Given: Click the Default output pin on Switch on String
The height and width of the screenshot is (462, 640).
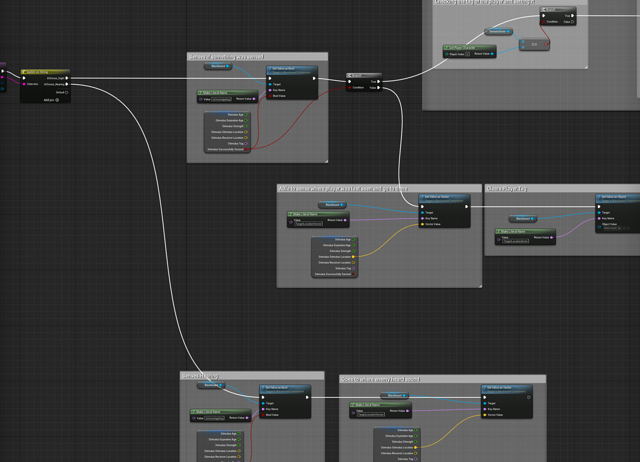Looking at the screenshot, I should (67, 92).
